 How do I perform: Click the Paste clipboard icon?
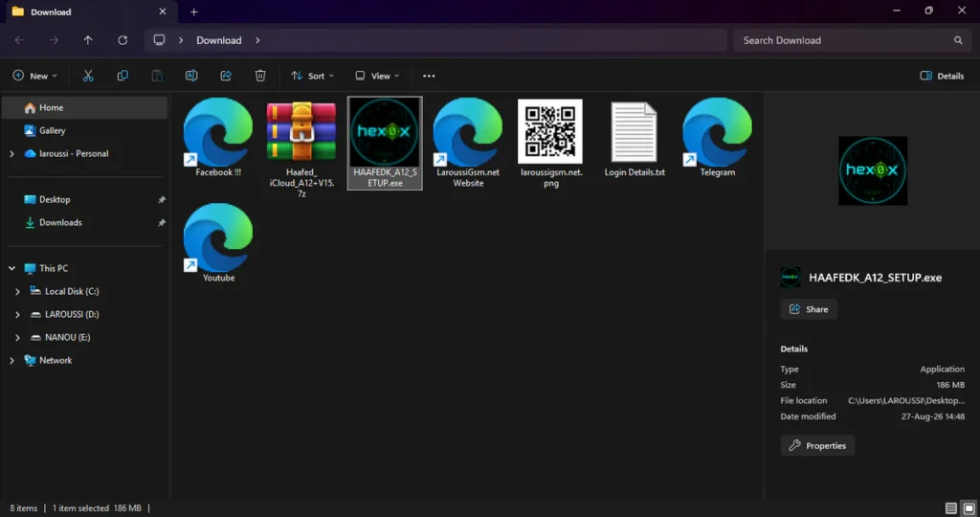(157, 76)
